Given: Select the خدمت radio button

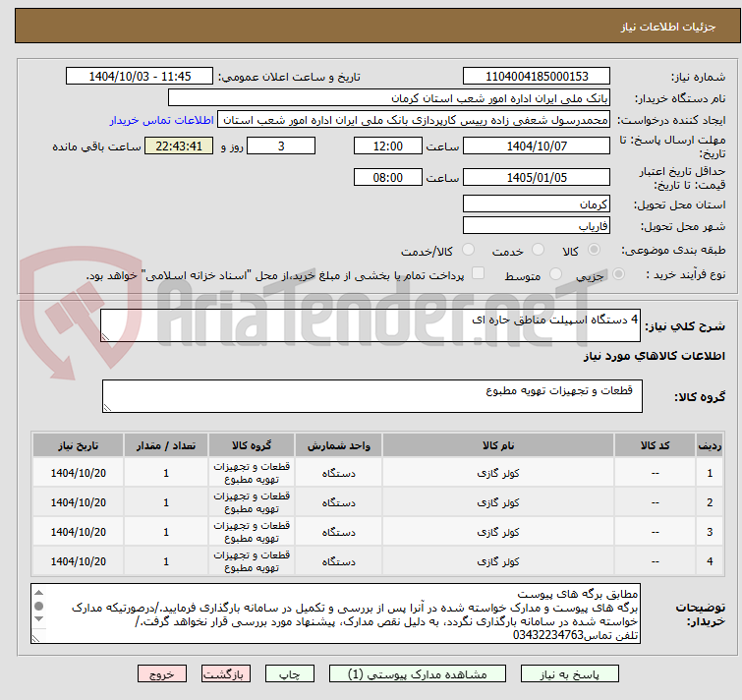Looking at the screenshot, I should [x=538, y=250].
